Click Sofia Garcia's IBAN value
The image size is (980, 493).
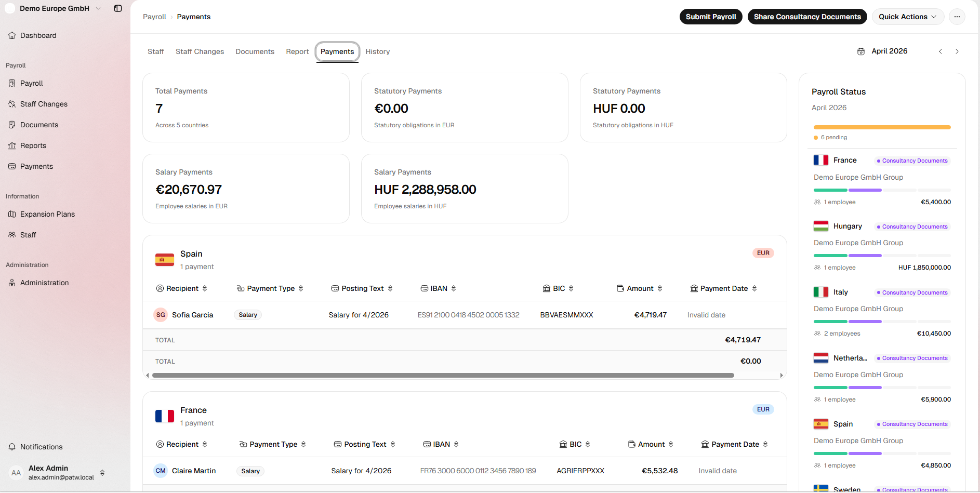point(469,315)
